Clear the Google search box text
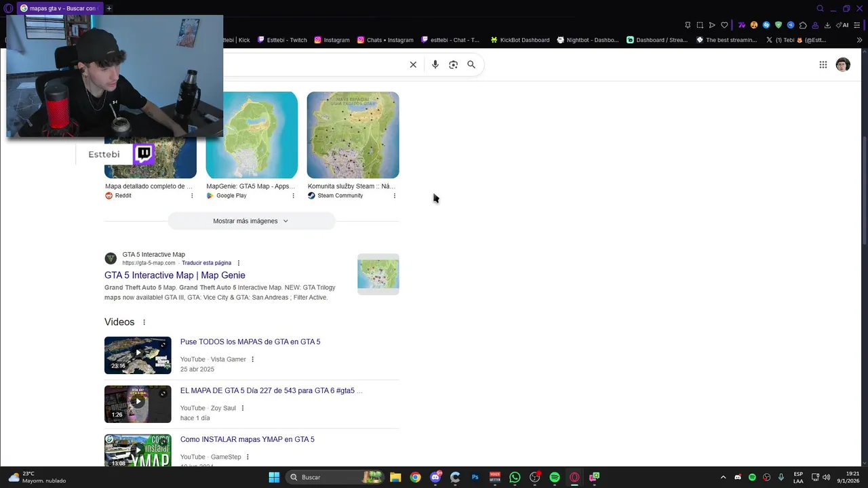The width and height of the screenshot is (868, 488). click(x=413, y=64)
